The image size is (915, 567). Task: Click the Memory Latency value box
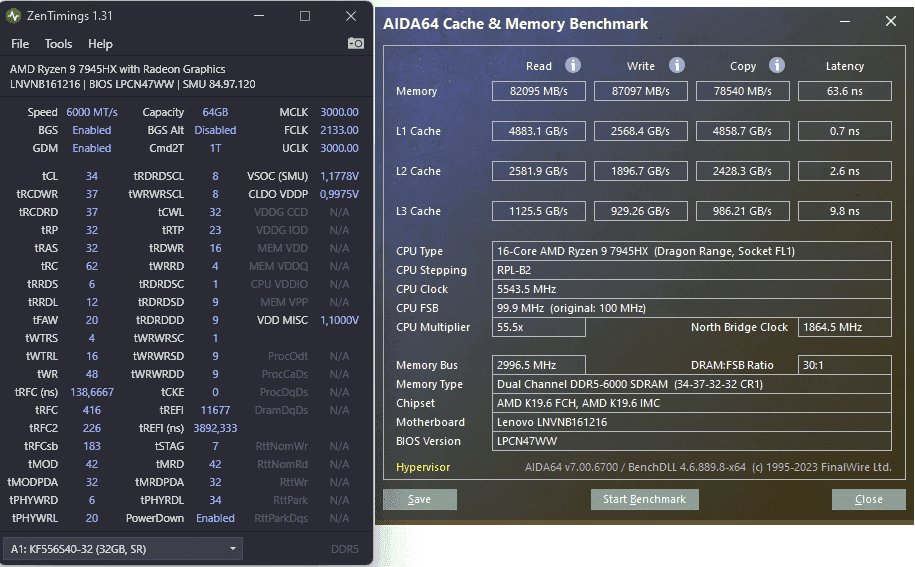(844, 91)
